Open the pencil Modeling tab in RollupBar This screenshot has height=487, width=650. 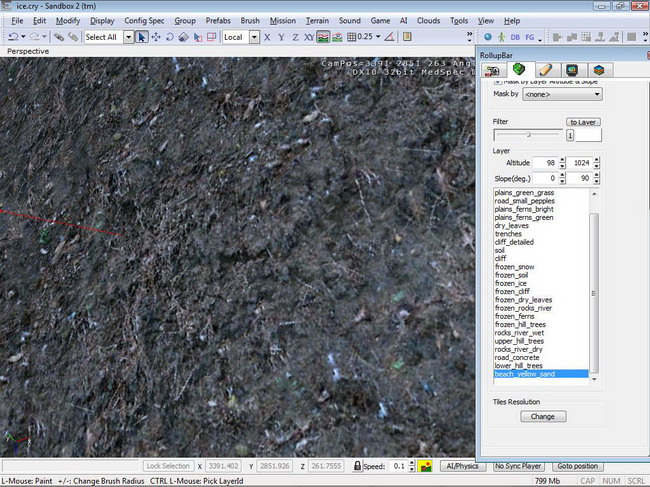(546, 70)
